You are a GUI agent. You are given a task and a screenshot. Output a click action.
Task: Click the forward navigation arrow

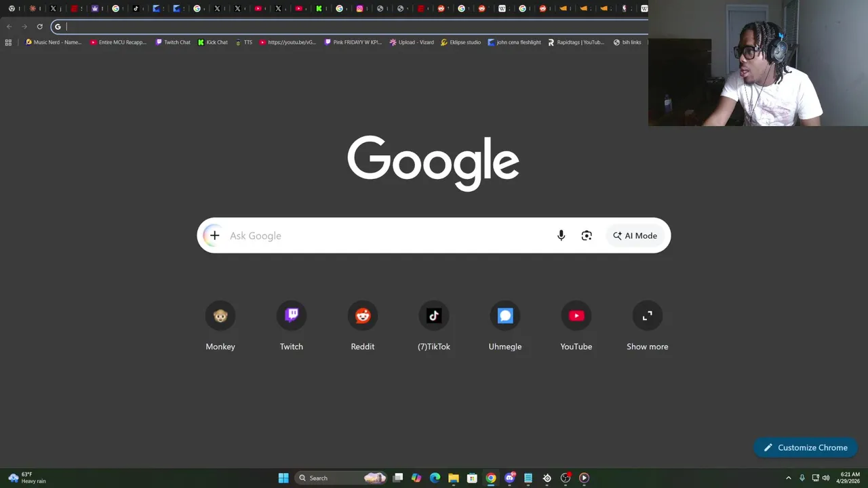[x=24, y=26]
